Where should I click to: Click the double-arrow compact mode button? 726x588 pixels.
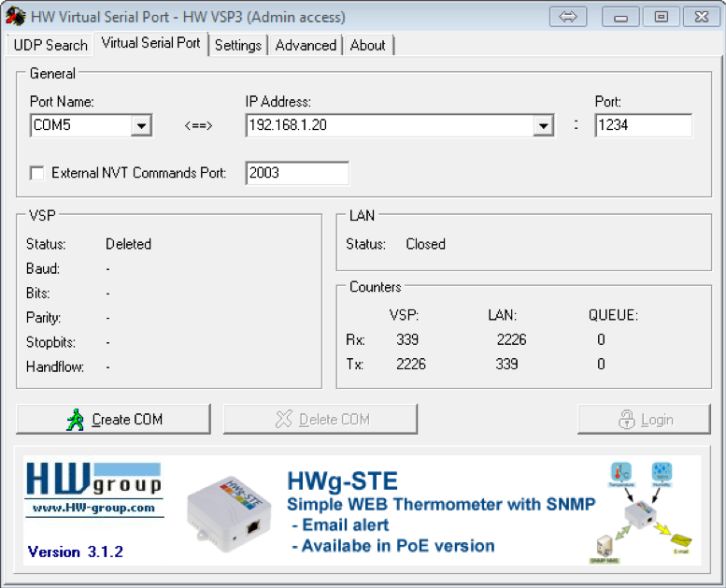tap(568, 17)
